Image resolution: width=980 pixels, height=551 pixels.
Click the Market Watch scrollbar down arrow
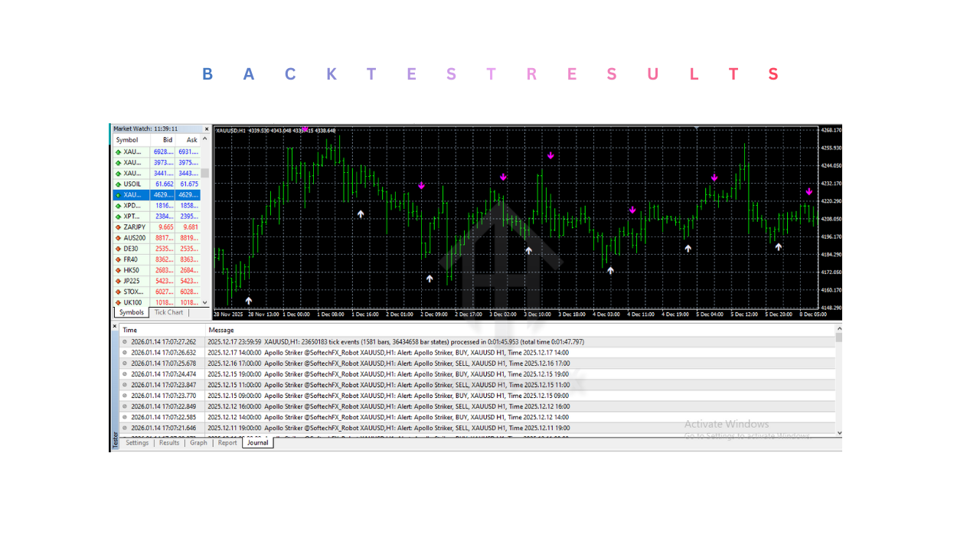(205, 302)
